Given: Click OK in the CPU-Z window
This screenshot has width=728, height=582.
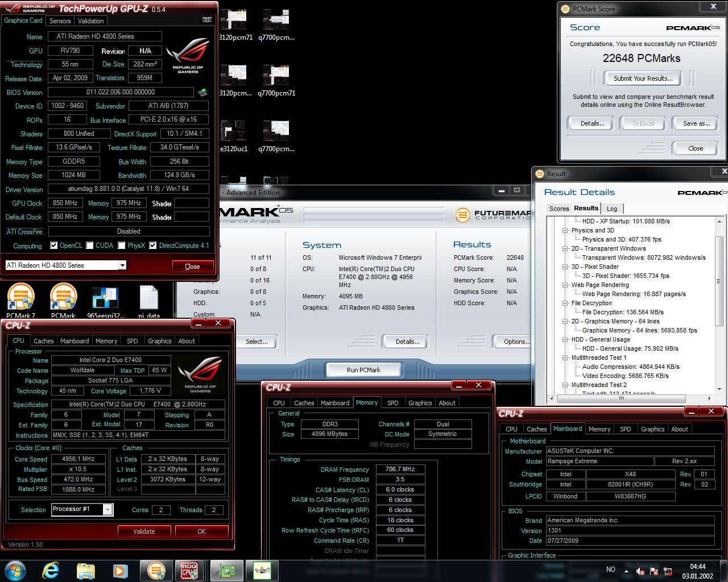Looking at the screenshot, I should coord(201,531).
